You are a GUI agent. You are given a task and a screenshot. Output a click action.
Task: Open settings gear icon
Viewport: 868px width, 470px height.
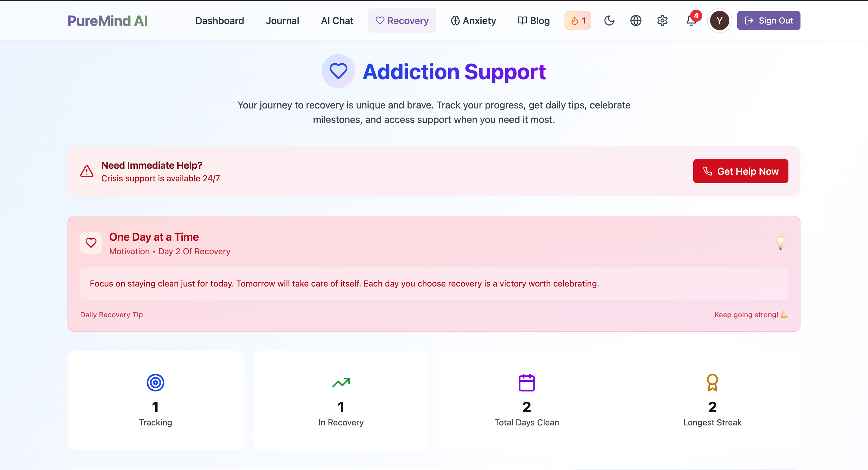tap(662, 20)
